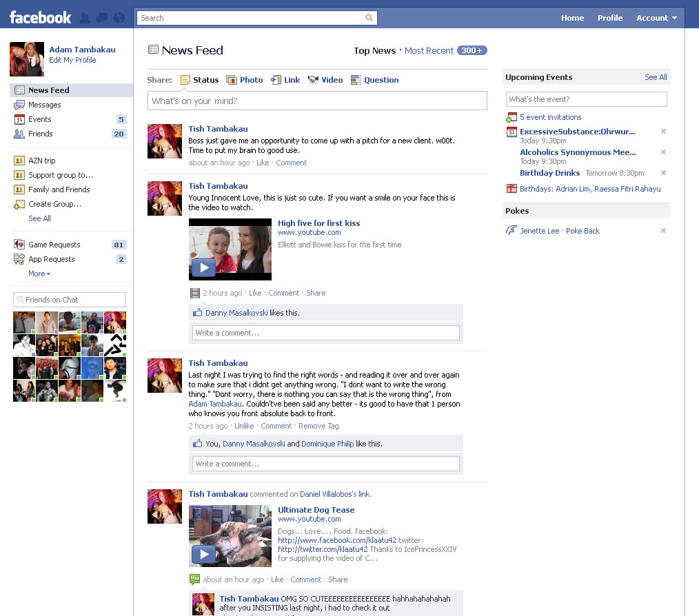The height and width of the screenshot is (616, 699).
Task: Select the Link share option
Action: 285,80
